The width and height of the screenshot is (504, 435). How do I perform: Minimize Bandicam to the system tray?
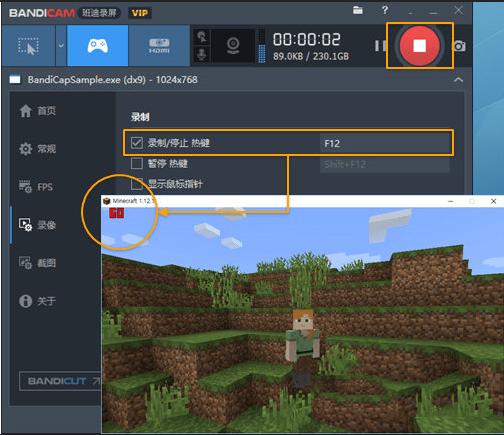click(x=410, y=13)
